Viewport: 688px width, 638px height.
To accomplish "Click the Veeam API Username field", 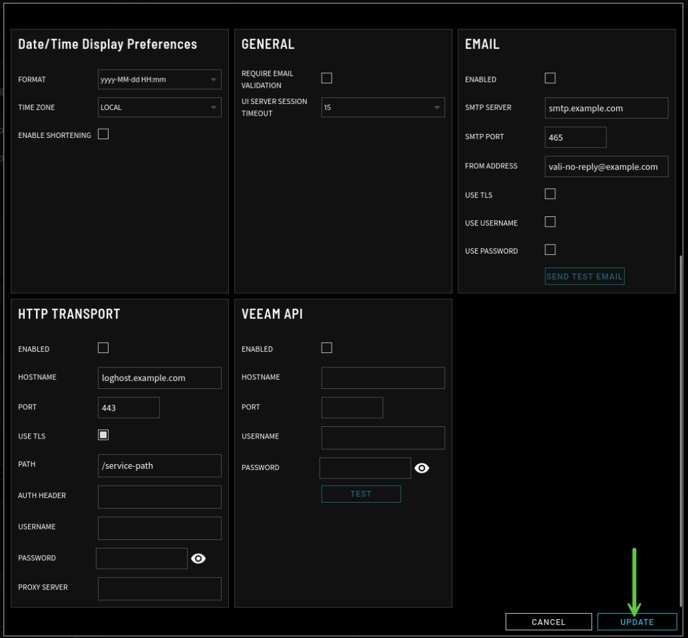I will pyautogui.click(x=383, y=437).
